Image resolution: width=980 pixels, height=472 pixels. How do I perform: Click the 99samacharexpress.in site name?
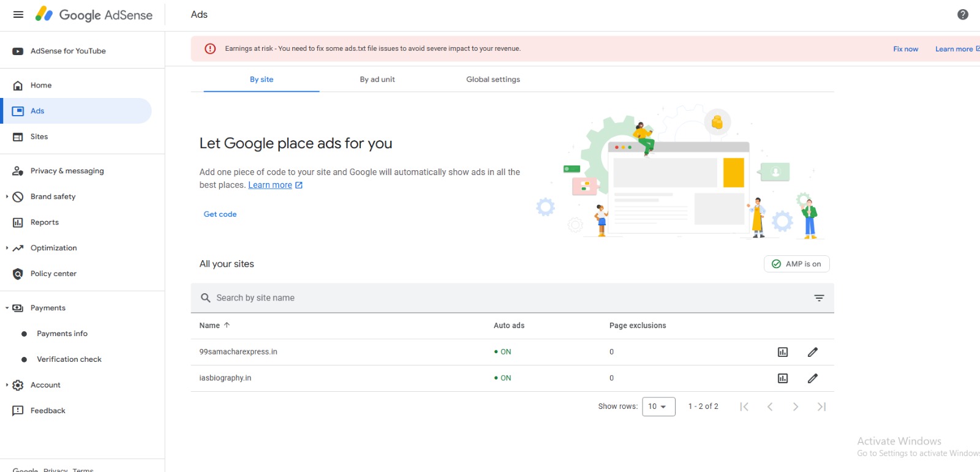238,352
